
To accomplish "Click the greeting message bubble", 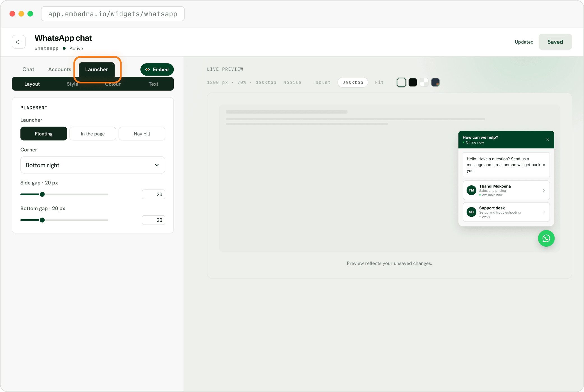I will click(506, 165).
